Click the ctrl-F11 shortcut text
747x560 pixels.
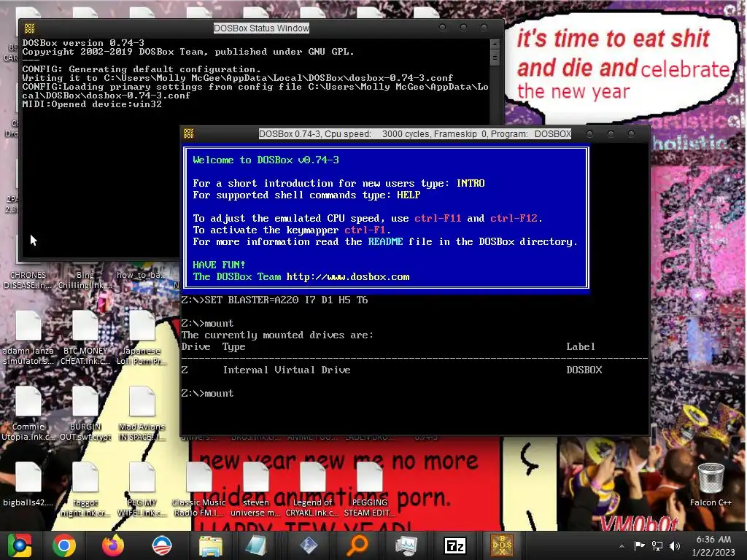[438, 218]
